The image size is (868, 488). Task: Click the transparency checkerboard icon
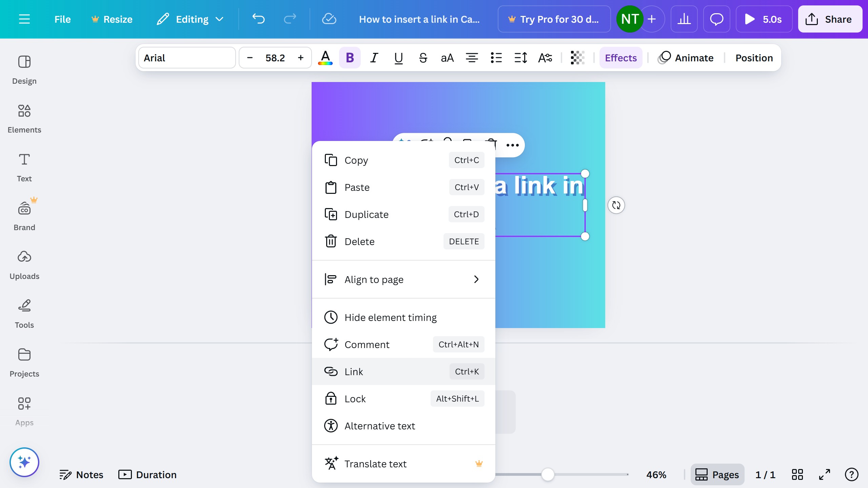(x=577, y=58)
